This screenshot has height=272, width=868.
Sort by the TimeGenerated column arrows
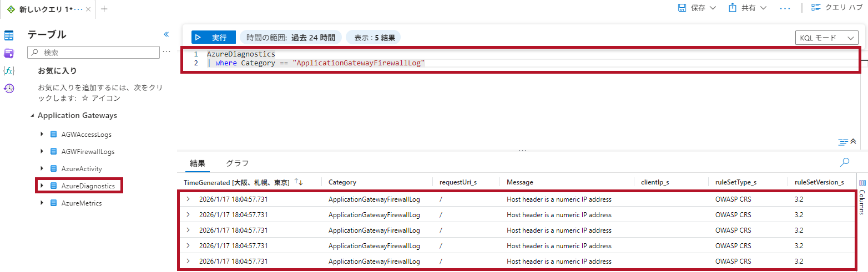click(x=299, y=182)
